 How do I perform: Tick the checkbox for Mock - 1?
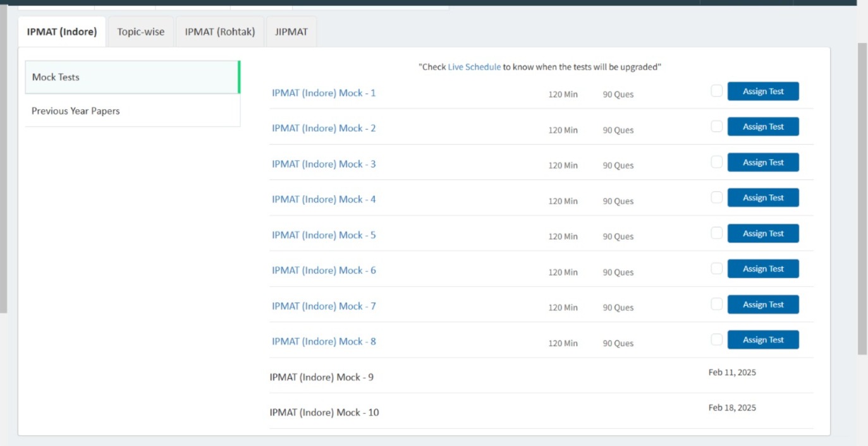coord(716,91)
